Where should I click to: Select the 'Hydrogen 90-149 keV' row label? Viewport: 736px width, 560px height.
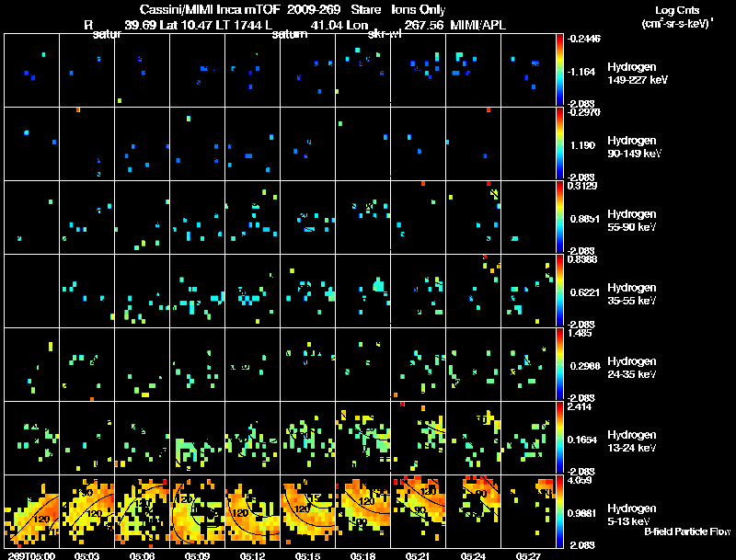635,147
